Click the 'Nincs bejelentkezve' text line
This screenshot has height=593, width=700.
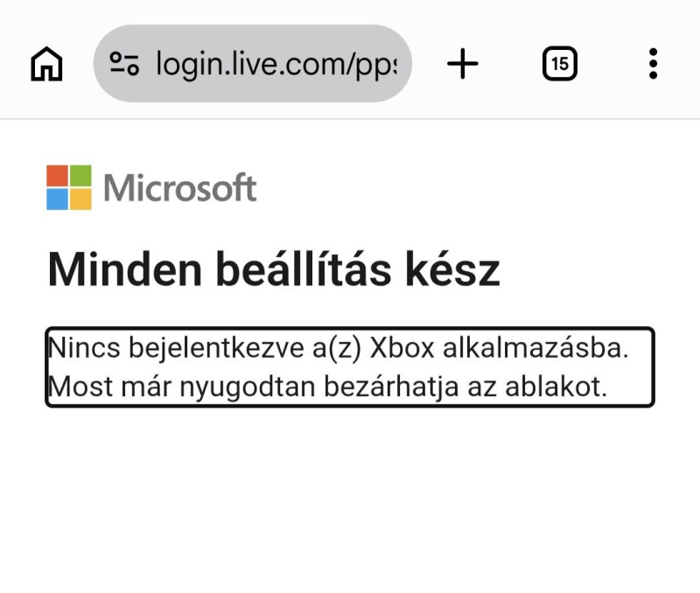click(338, 347)
